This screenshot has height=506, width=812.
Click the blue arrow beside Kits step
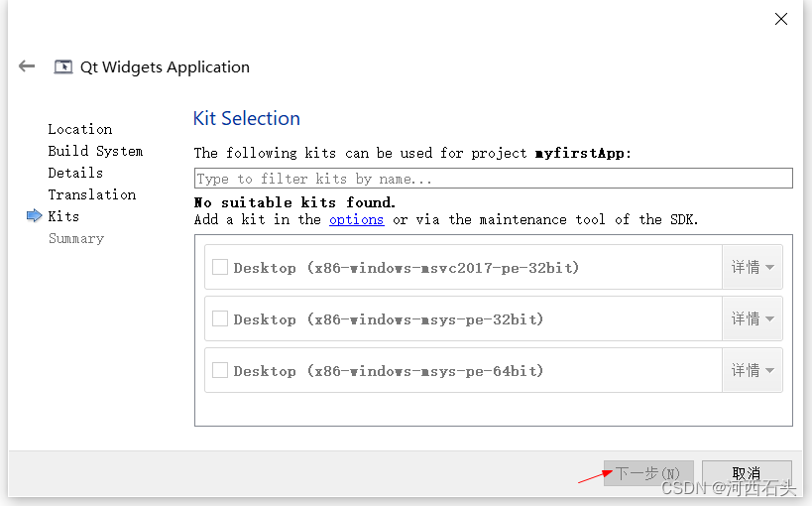pyautogui.click(x=34, y=215)
